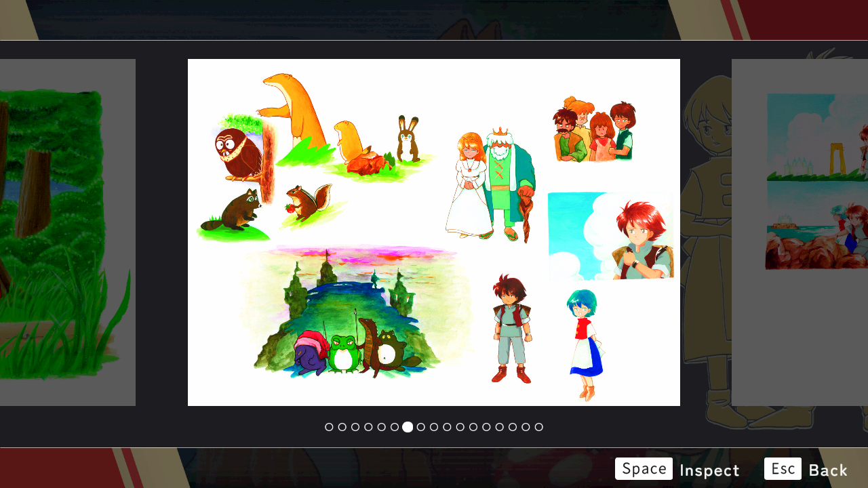Select the first gallery page dot

(329, 427)
